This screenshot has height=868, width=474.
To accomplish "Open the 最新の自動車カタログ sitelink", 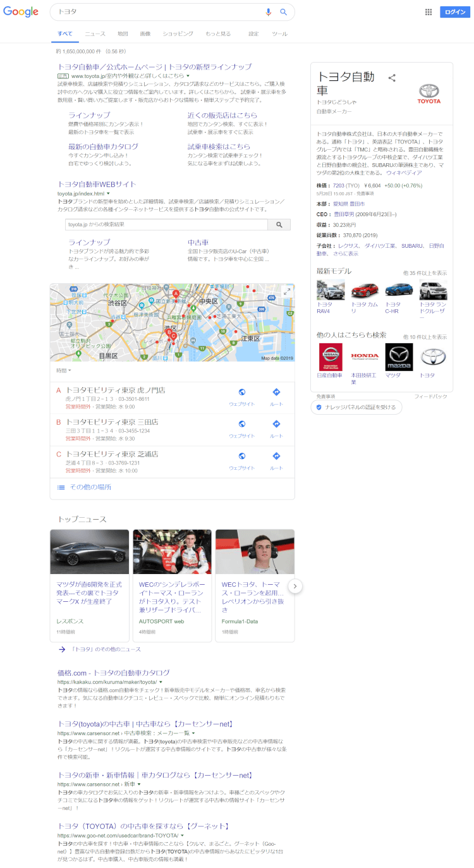I will (103, 147).
